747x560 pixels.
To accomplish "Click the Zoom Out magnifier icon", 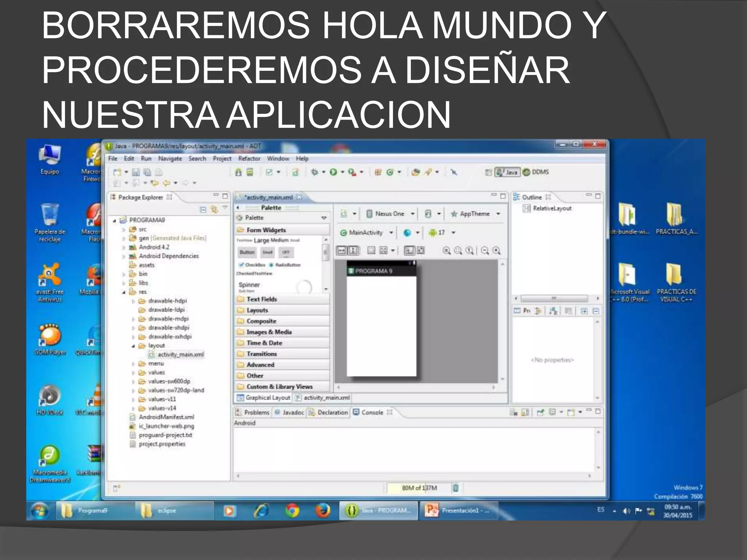I will (485, 250).
